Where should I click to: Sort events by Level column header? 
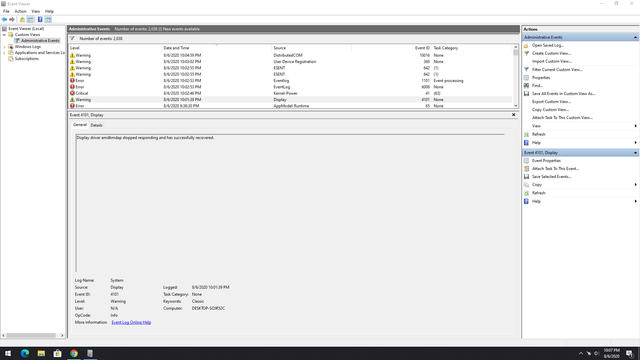point(115,48)
